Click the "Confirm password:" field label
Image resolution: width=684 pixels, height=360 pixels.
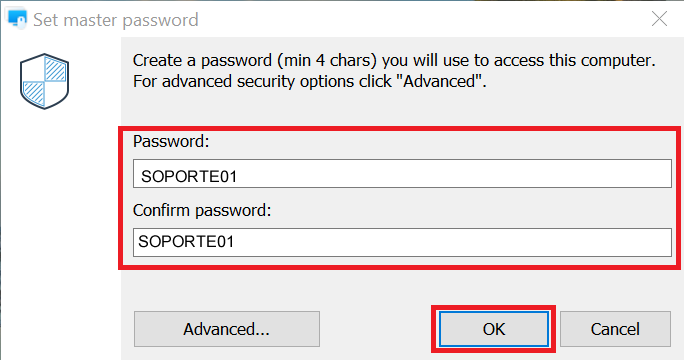[x=202, y=210]
